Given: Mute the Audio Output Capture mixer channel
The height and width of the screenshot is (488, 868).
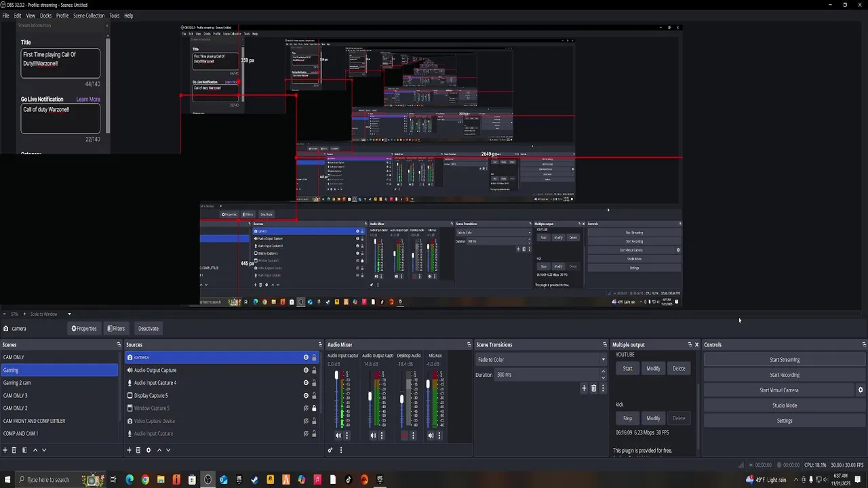Looking at the screenshot, I should [x=373, y=436].
